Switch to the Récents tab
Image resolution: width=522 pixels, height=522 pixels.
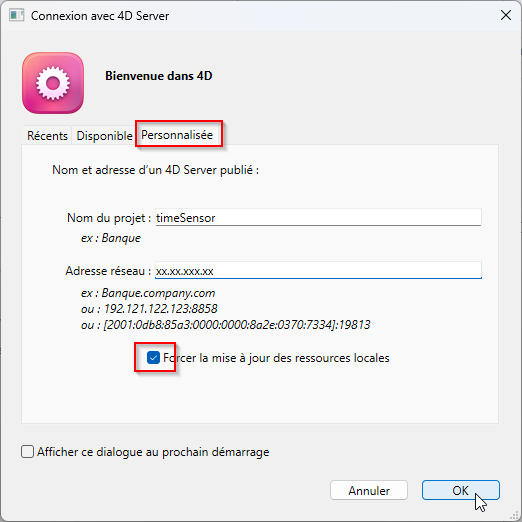tap(47, 136)
